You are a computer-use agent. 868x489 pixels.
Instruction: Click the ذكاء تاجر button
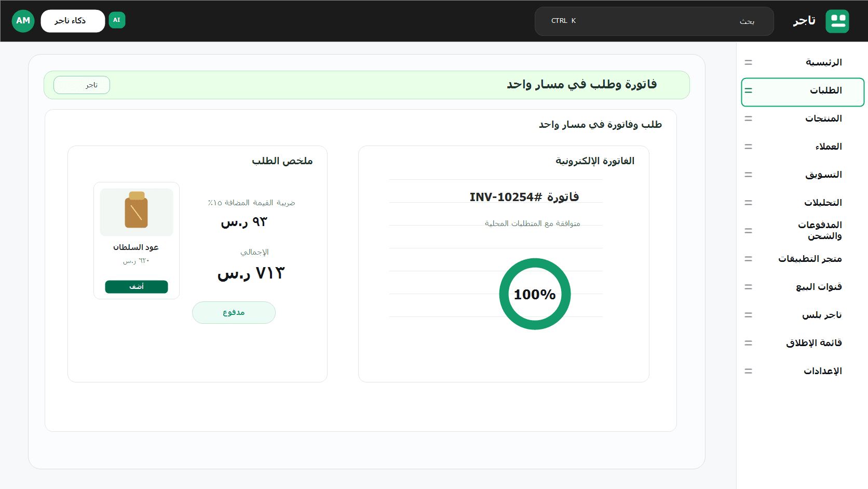[73, 21]
